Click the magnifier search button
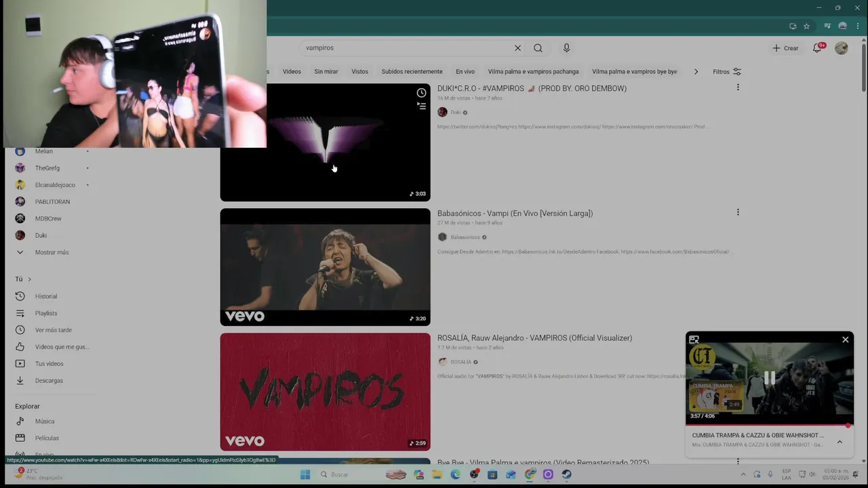868x488 pixels. click(x=538, y=48)
